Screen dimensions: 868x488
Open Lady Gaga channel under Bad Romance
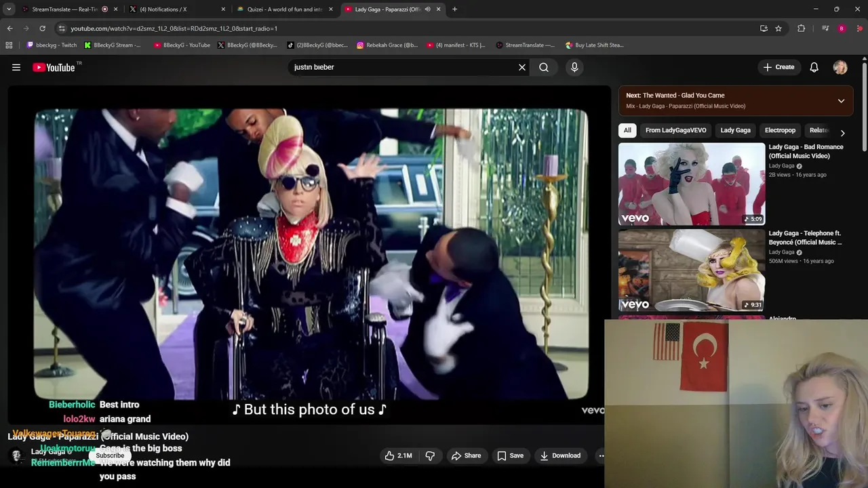click(x=781, y=165)
